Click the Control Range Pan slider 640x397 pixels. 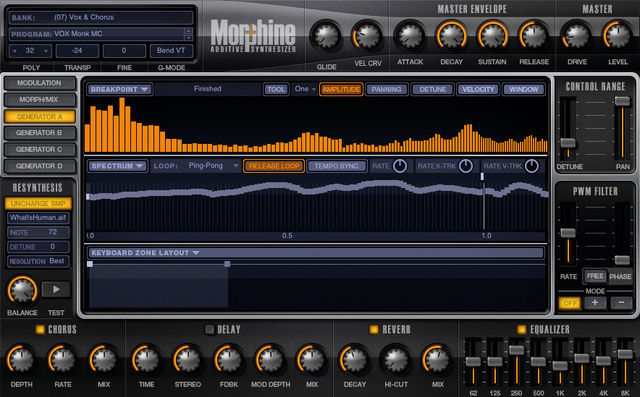622,101
